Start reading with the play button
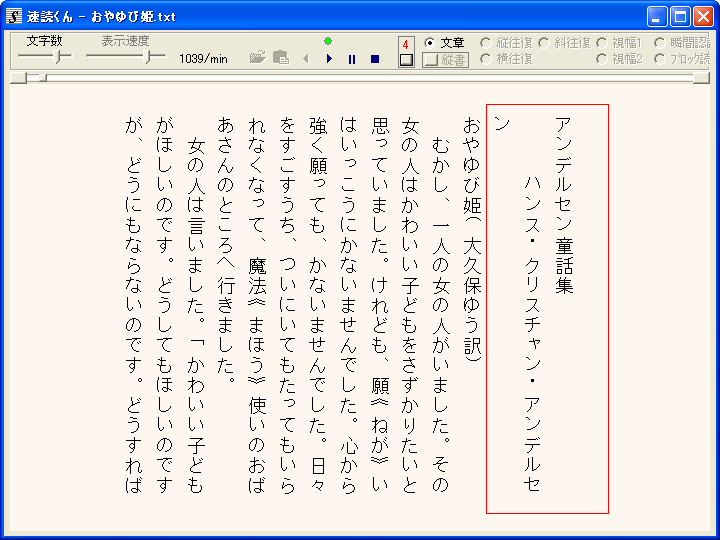Screen dimensions: 720x540 [x=329, y=59]
